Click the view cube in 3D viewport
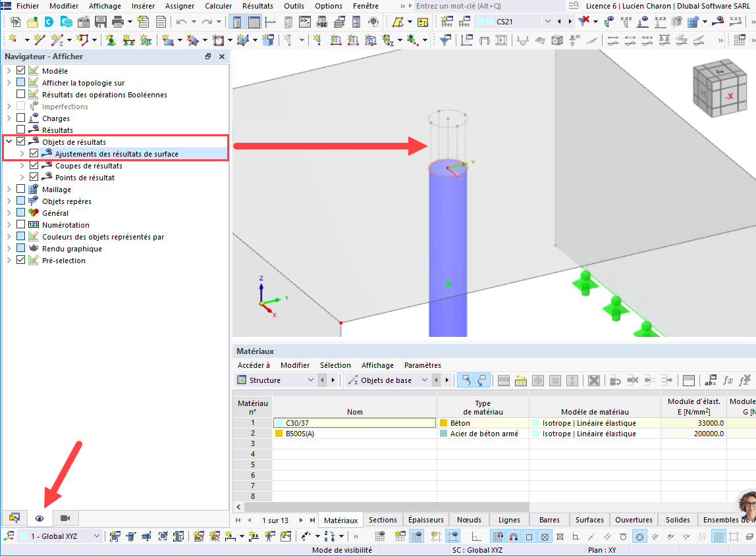The height and width of the screenshot is (556, 756). [x=720, y=88]
